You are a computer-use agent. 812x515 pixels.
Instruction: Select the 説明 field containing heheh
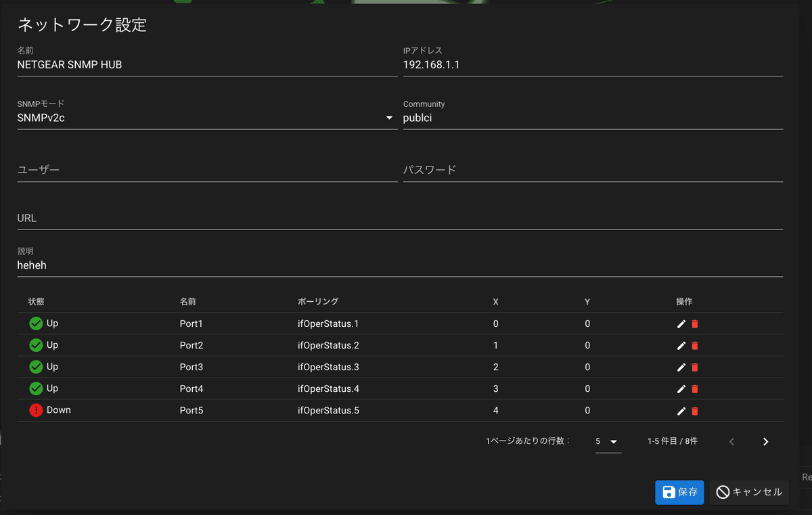coord(399,265)
